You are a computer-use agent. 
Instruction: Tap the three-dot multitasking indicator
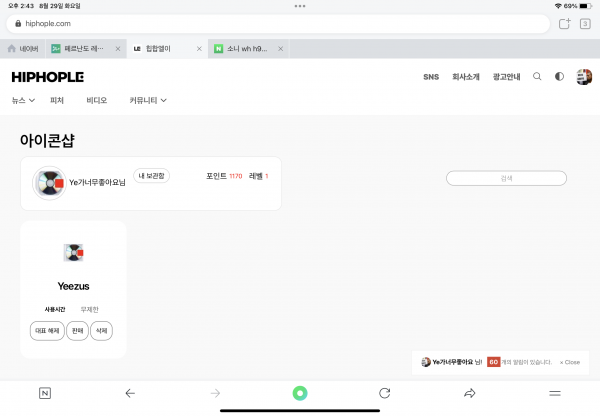click(300, 6)
